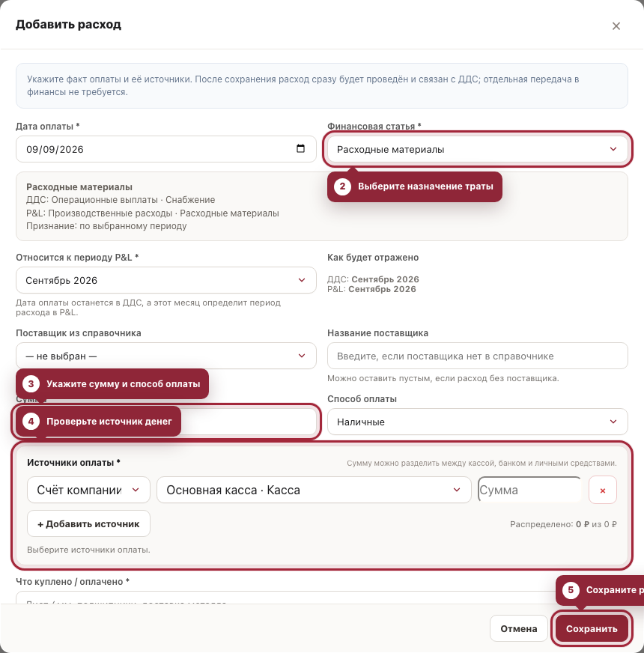Click step 2 badge Выберите назначение траты
644x653 pixels.
click(x=414, y=186)
